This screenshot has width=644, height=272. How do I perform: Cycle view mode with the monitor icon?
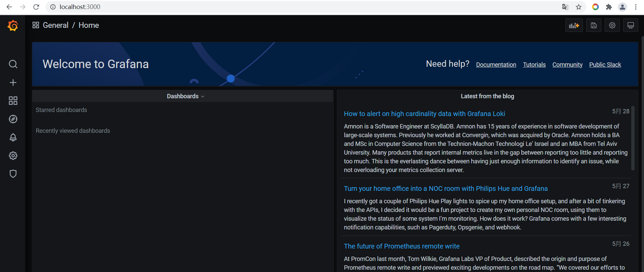pos(631,25)
